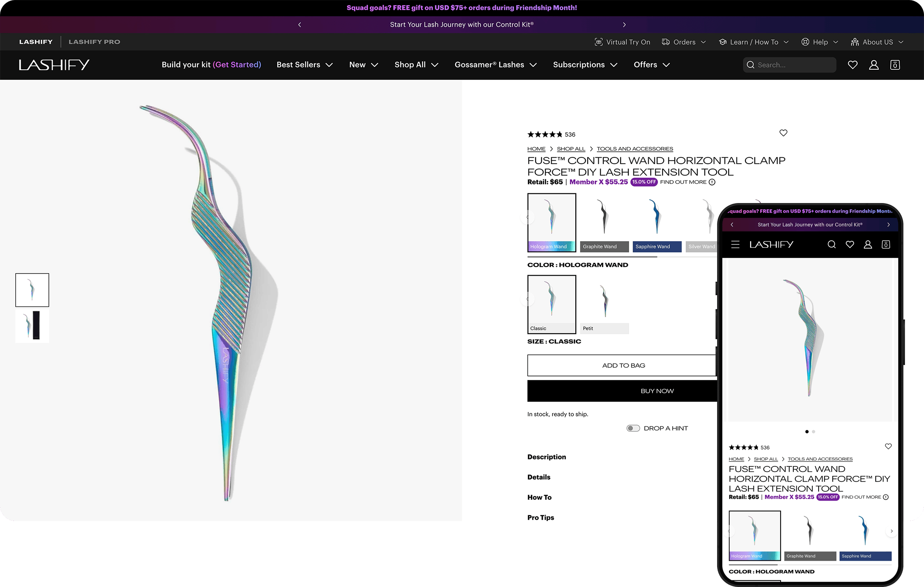This screenshot has width=924, height=587.
Task: Select the Graphite Wand color on desktop
Action: pos(604,222)
